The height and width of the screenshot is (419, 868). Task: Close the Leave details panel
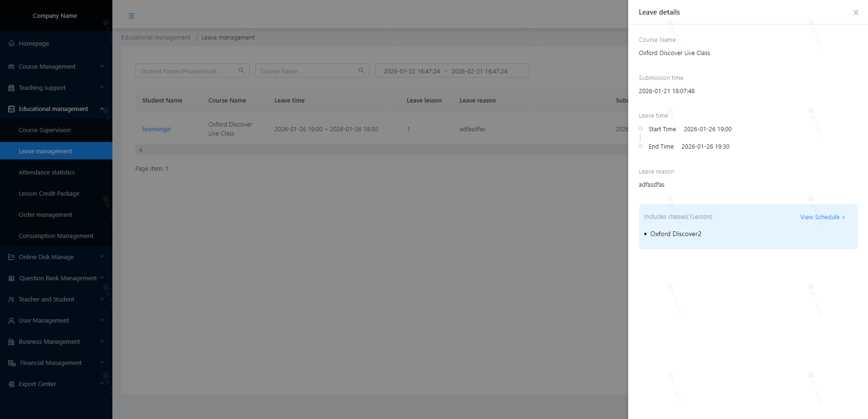point(856,13)
